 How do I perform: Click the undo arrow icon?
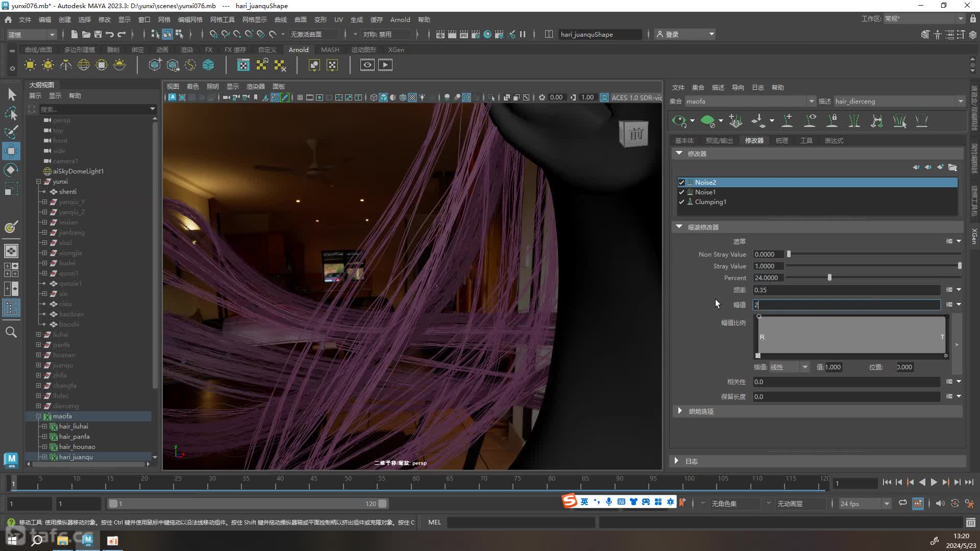point(109,34)
